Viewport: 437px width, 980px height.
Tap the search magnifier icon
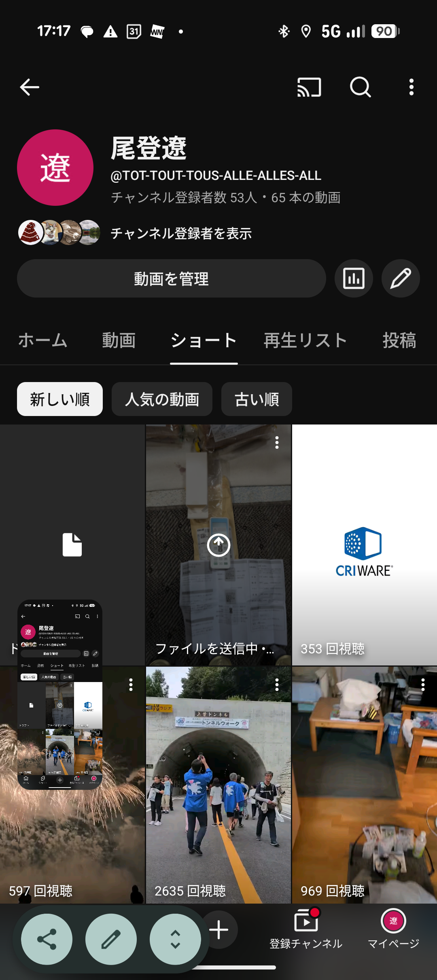click(x=360, y=87)
